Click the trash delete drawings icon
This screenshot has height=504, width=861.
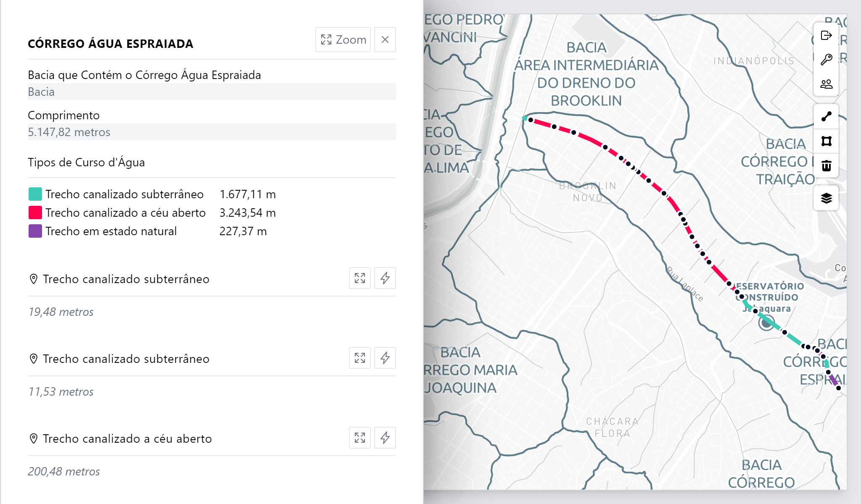(826, 166)
